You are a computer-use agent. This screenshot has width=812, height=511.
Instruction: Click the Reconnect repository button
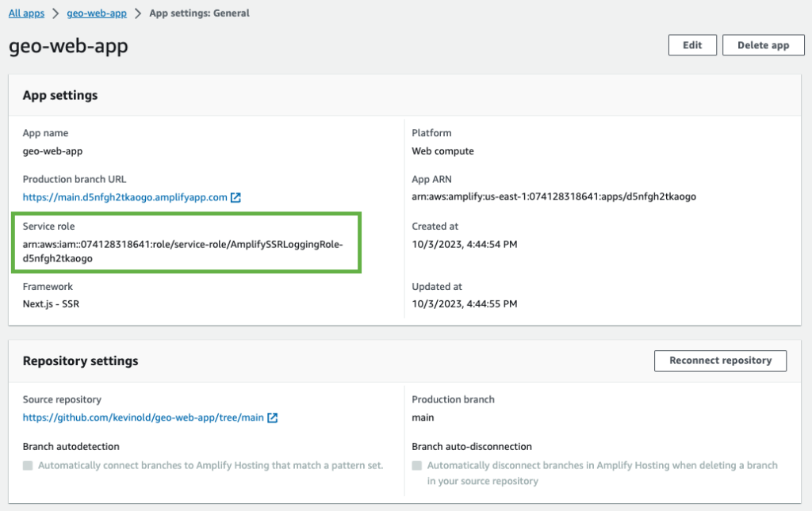720,360
